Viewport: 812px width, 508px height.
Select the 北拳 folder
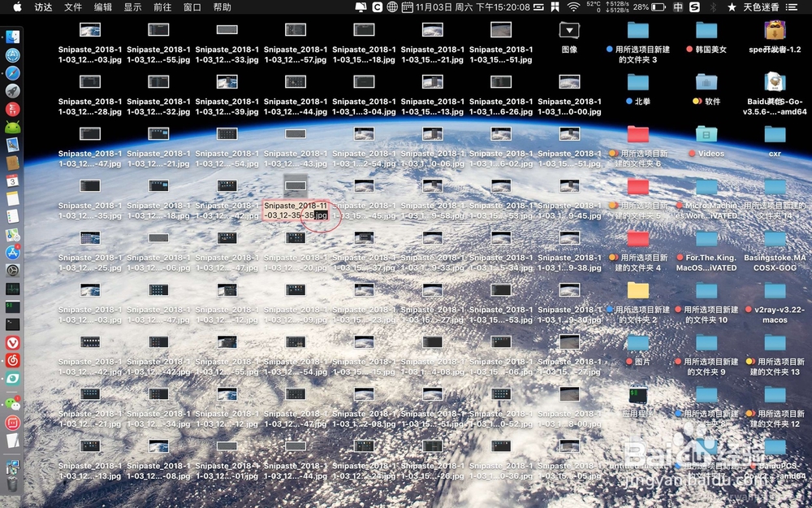click(638, 82)
